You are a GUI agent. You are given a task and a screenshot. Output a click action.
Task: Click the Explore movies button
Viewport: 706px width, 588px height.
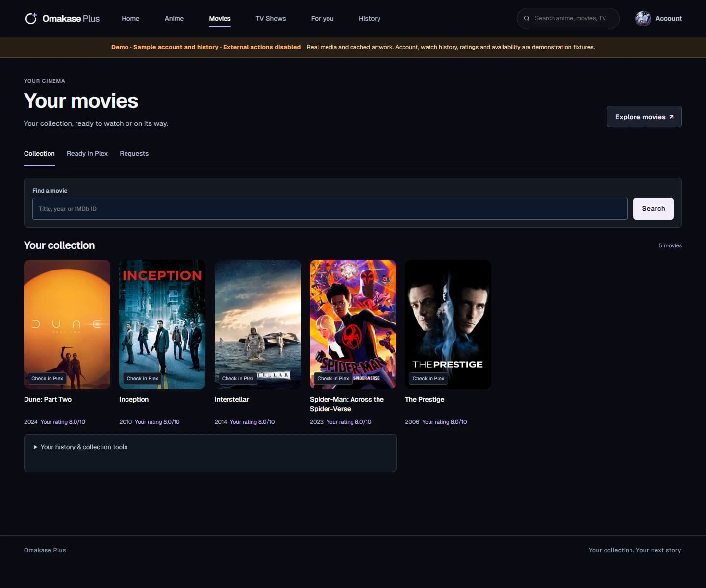point(644,117)
